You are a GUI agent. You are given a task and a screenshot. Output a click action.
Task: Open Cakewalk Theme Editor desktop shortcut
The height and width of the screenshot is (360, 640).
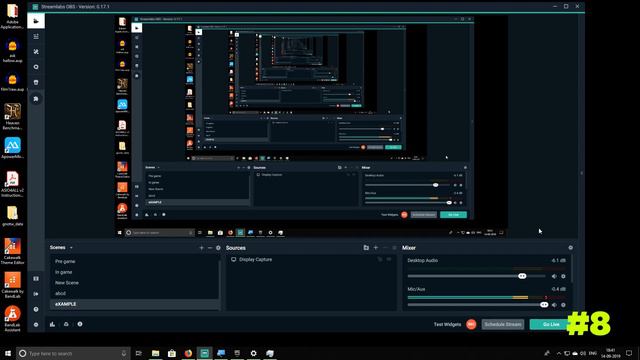(x=12, y=251)
